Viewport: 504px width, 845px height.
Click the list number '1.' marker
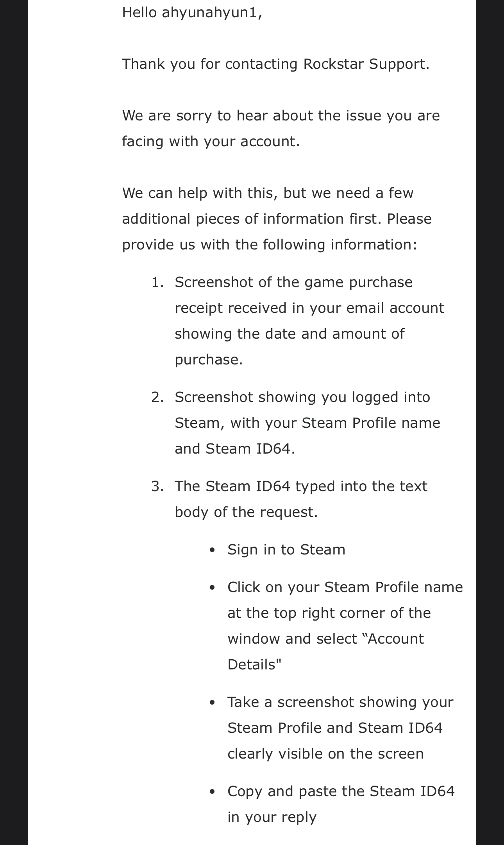pyautogui.click(x=157, y=282)
